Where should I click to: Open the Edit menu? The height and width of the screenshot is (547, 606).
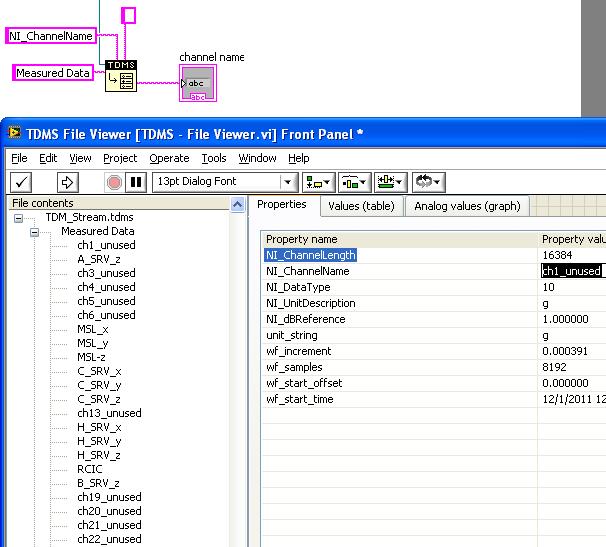(x=48, y=158)
